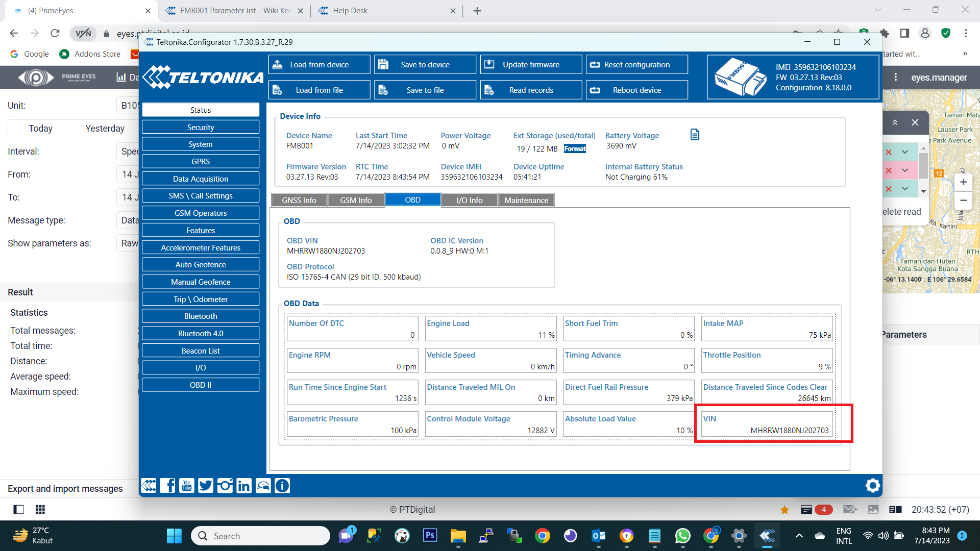Click the device info document icon
Screen dimensions: 980x551
click(x=695, y=135)
